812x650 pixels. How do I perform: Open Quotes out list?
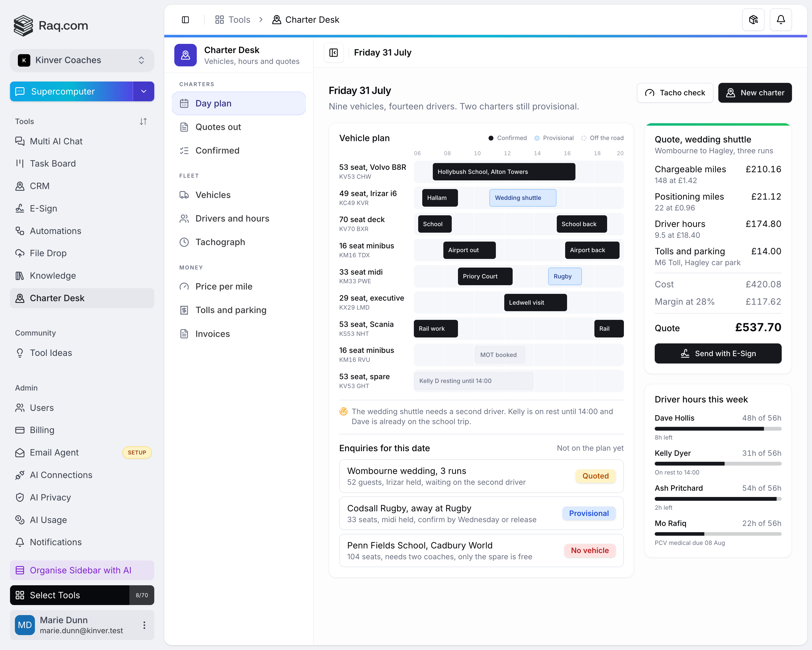point(239,127)
